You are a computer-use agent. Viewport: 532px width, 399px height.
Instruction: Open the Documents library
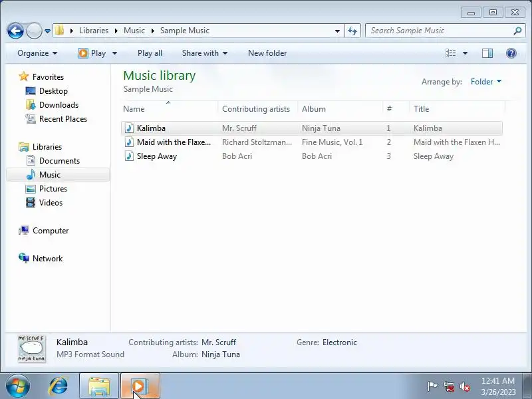coord(59,161)
